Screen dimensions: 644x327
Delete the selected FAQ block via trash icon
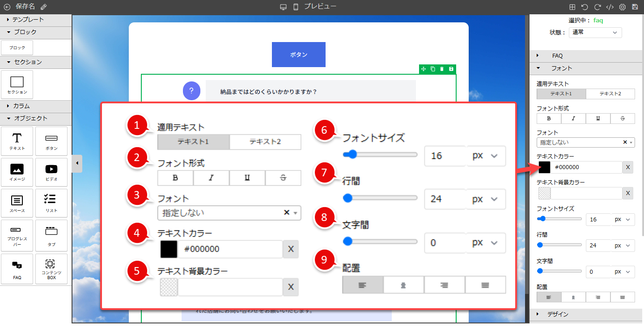pyautogui.click(x=442, y=69)
